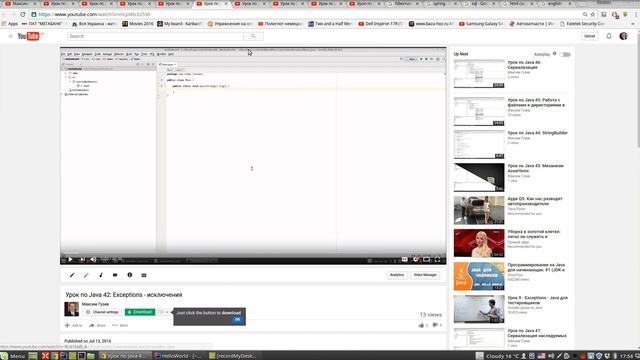This screenshot has width=640, height=360.
Task: Click the YouTube search input field
Action: tap(156, 36)
